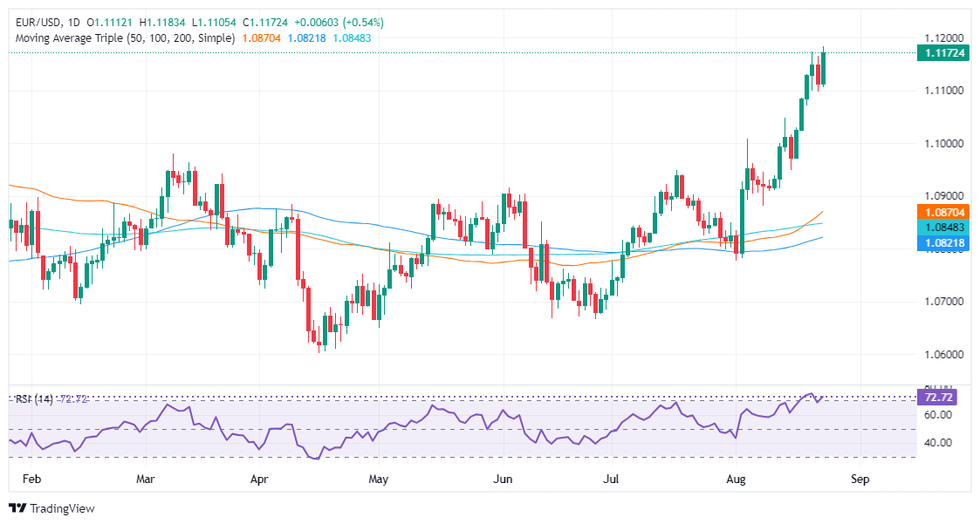The image size is (980, 524).
Task: Click the orange 1.08704 price axis tag
Action: point(943,213)
